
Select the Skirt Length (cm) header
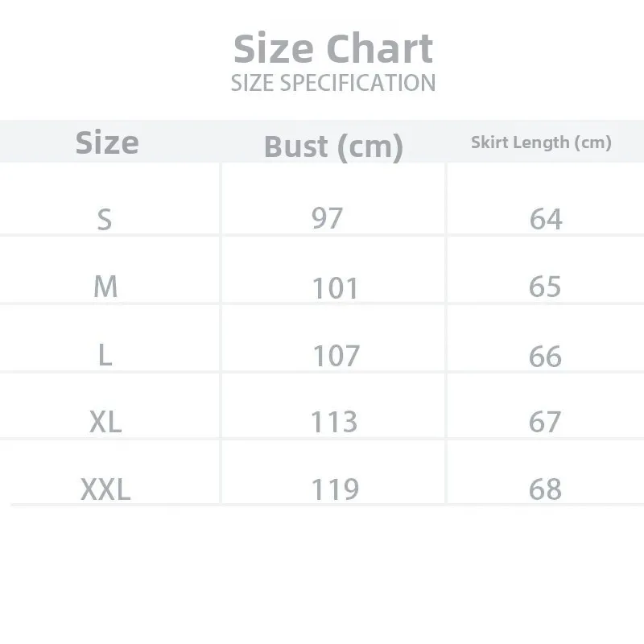[541, 142]
